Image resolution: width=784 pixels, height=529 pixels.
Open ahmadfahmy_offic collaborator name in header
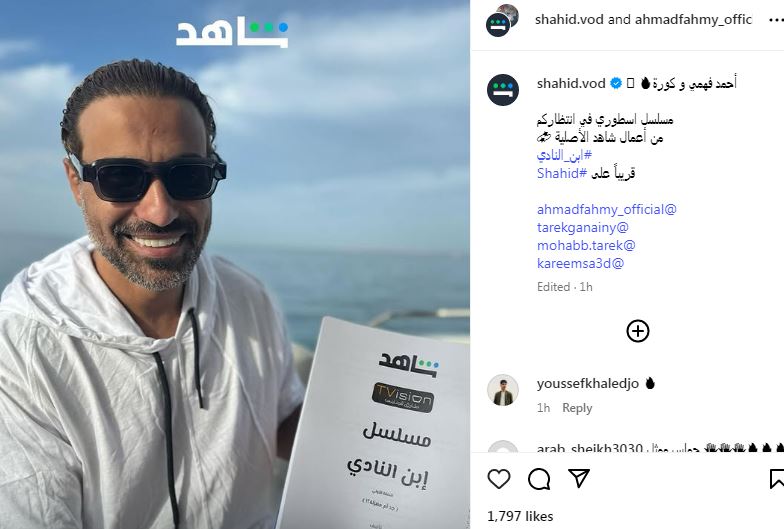point(694,20)
